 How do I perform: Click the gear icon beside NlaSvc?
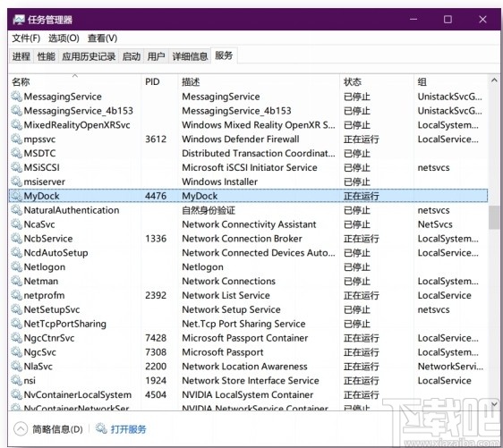point(16,367)
